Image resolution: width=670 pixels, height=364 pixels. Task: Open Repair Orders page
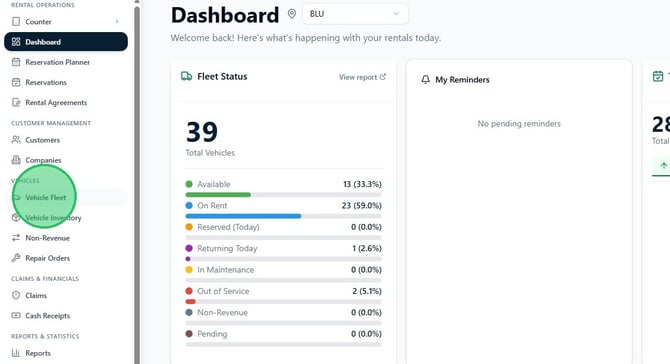pos(66,258)
